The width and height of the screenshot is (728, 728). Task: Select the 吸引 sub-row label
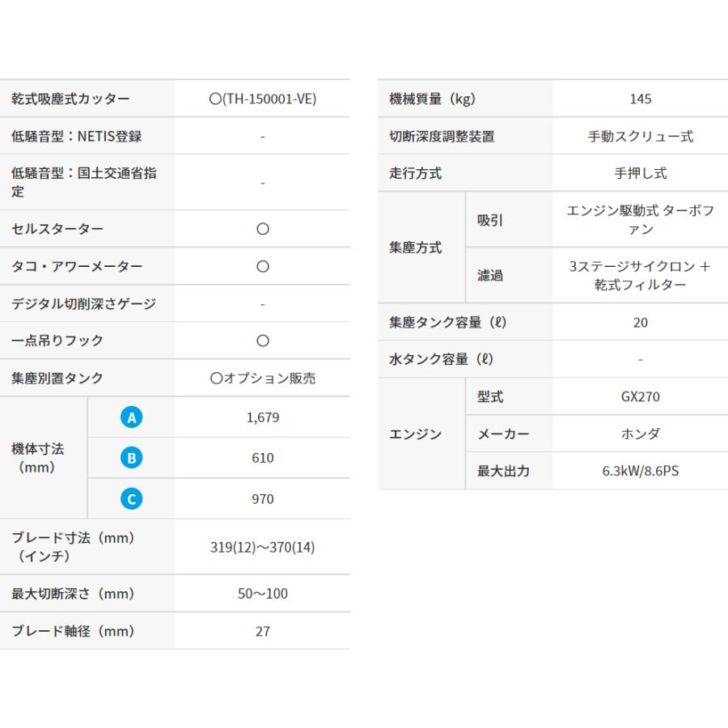click(x=489, y=218)
